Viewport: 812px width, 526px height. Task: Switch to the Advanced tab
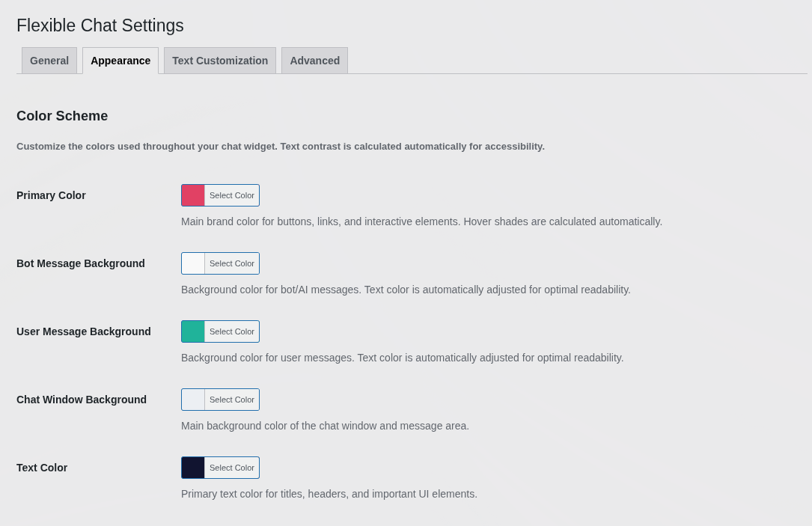(314, 61)
